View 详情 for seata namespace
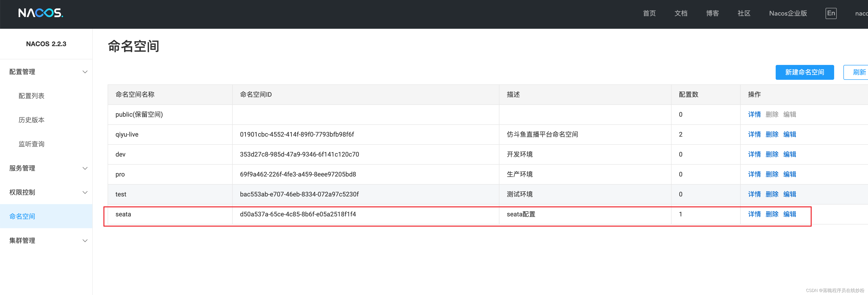This screenshot has width=868, height=295. click(754, 214)
